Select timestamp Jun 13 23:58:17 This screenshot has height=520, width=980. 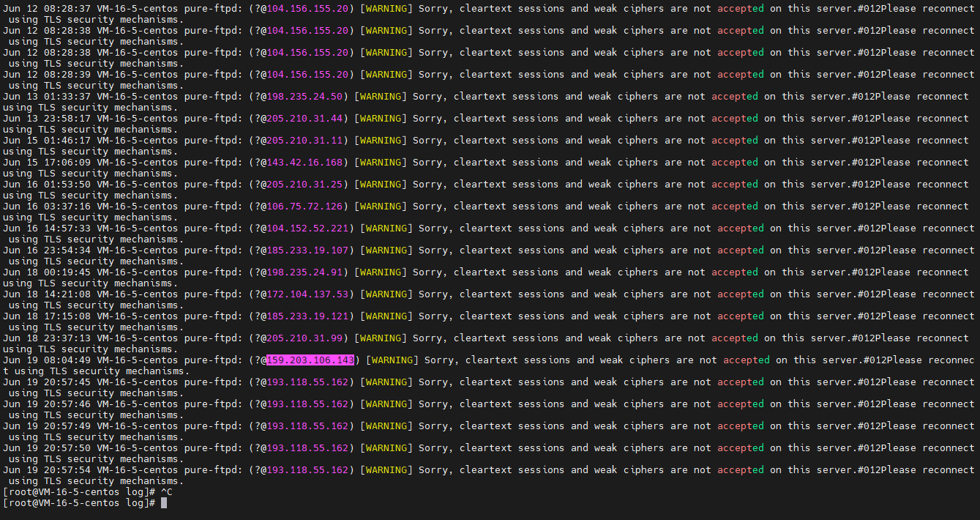coord(47,119)
